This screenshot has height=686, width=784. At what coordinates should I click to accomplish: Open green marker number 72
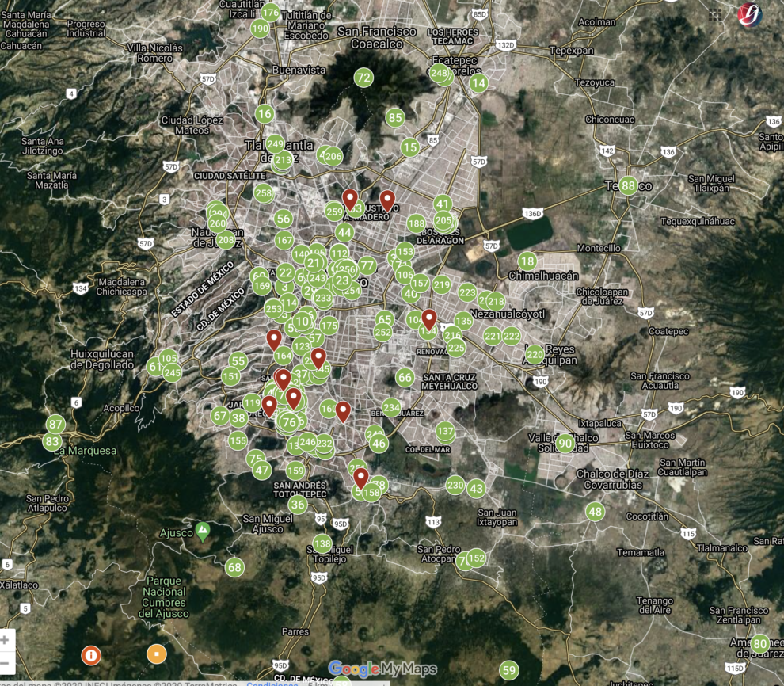[363, 78]
